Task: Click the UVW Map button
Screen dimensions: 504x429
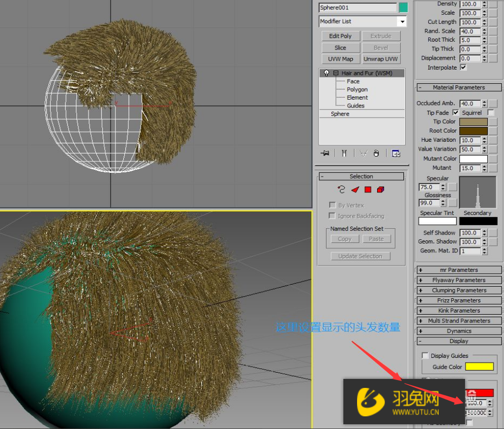Action: coord(340,58)
